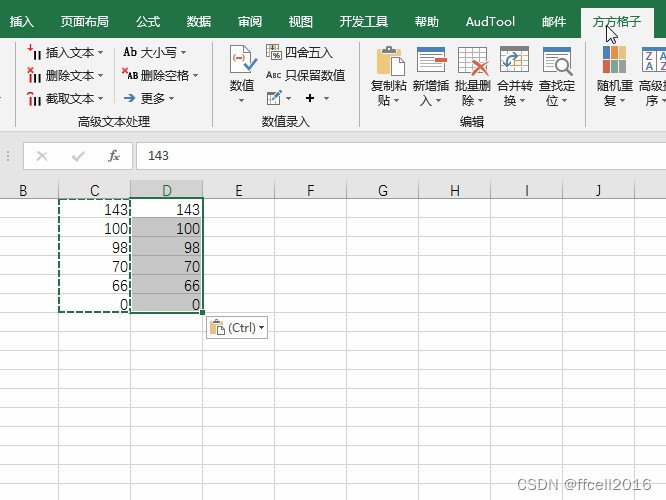Open the 插入 ribbon tab

point(22,21)
